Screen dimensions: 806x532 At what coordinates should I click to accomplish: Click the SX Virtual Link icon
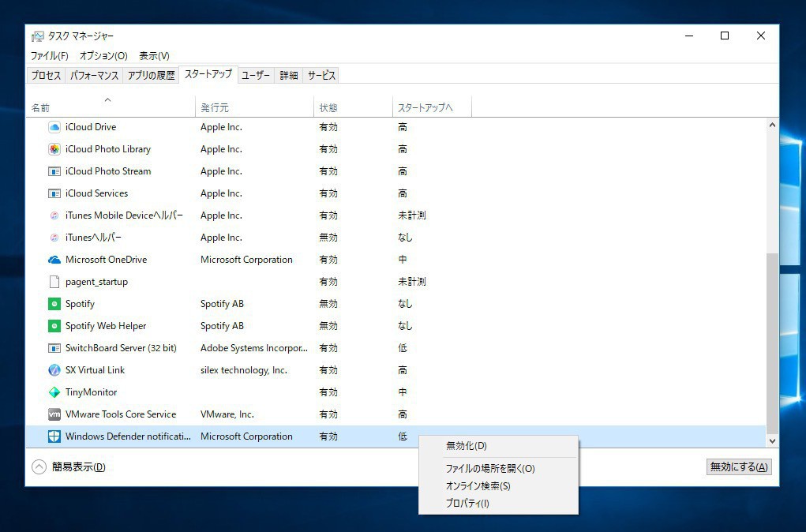pyautogui.click(x=54, y=370)
